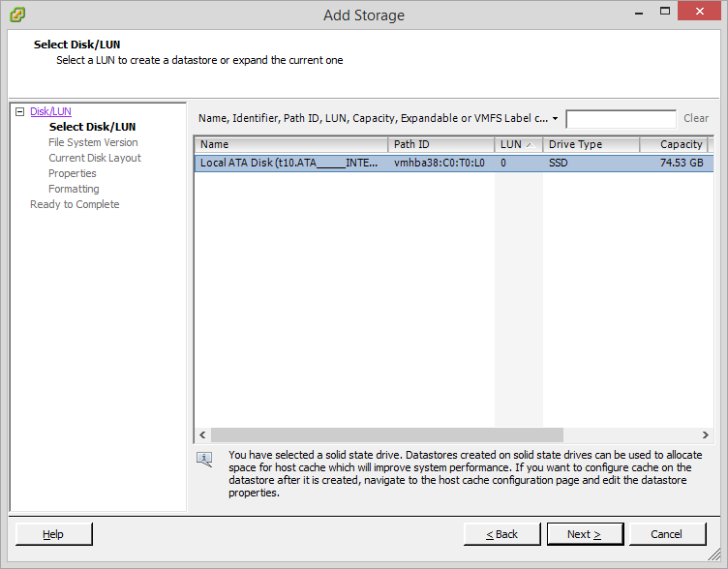
Task: Proceed with the Next button
Action: point(584,534)
